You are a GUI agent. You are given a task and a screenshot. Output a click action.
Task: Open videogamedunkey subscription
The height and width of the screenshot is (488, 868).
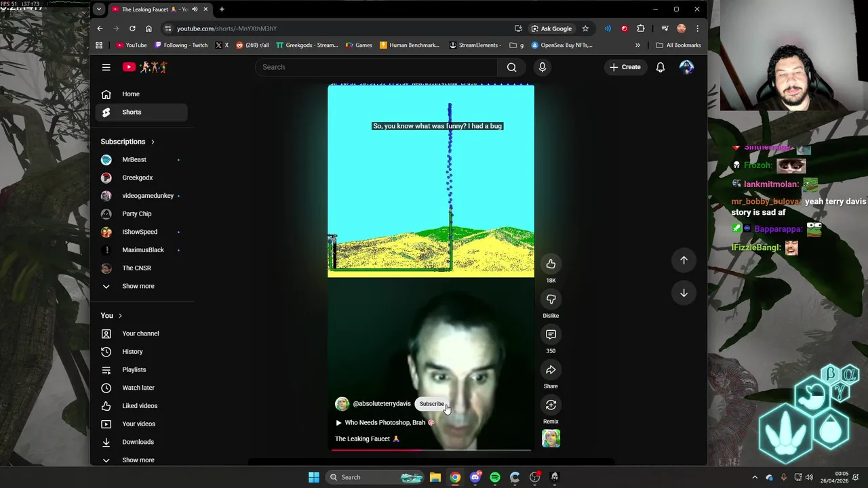(x=140, y=196)
